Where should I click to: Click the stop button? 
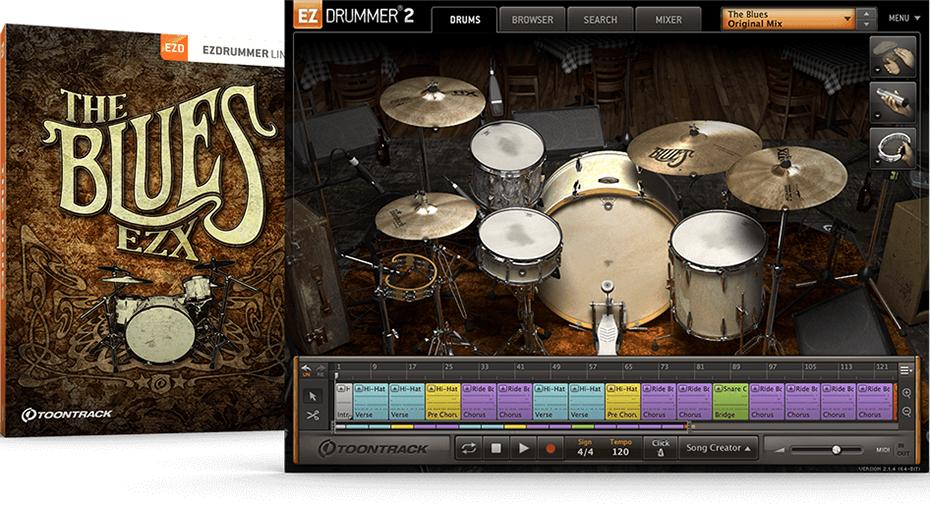coord(496,449)
